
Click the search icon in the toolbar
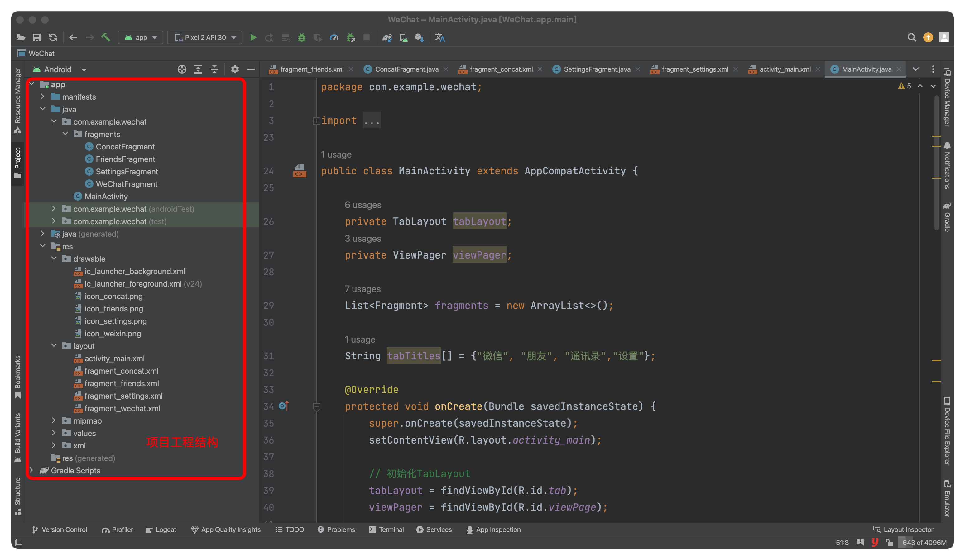[x=912, y=37]
